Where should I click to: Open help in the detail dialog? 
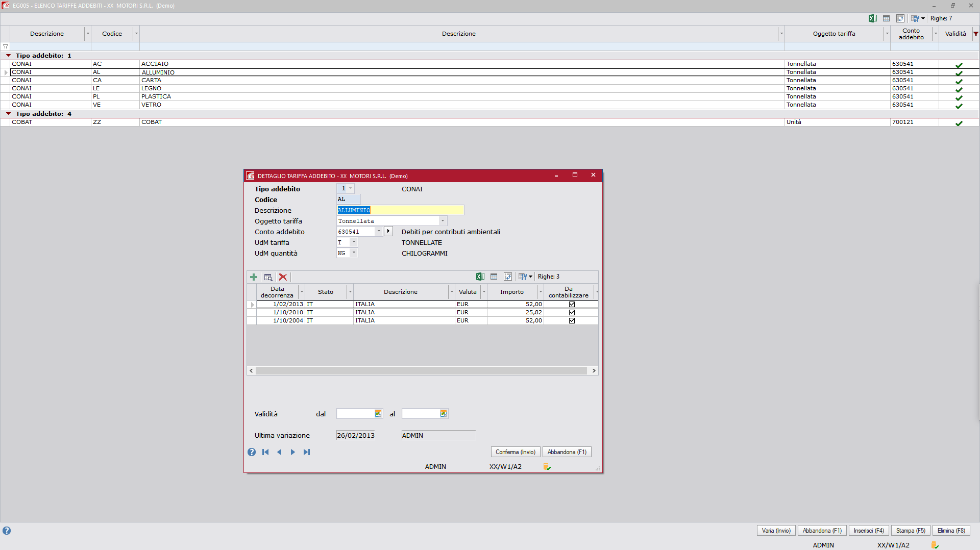tap(252, 452)
